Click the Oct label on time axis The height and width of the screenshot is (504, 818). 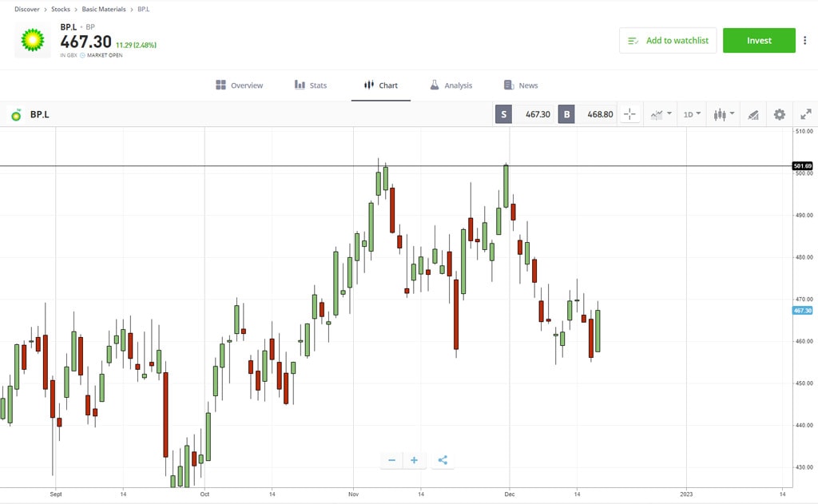coord(204,494)
